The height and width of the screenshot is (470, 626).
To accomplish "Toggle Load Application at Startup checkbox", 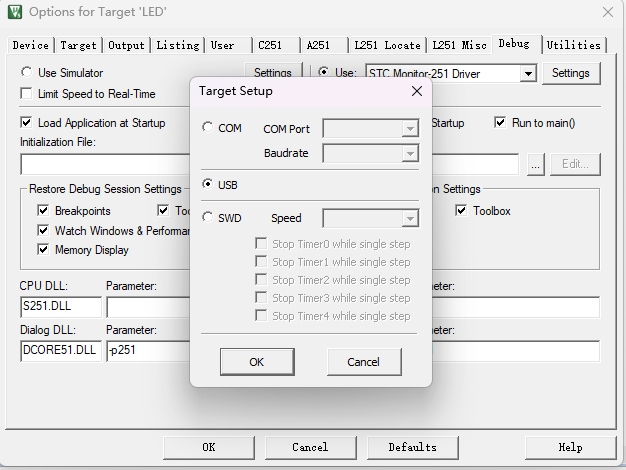I will coord(26,122).
